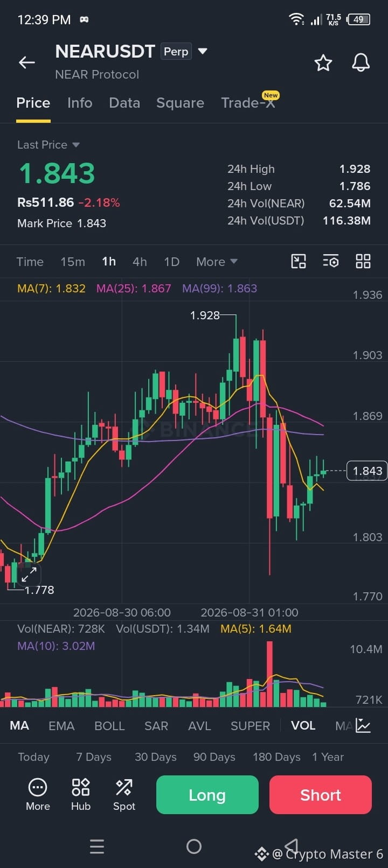This screenshot has height=868, width=388.
Task: Select the 30 Days performance range
Action: tap(156, 757)
